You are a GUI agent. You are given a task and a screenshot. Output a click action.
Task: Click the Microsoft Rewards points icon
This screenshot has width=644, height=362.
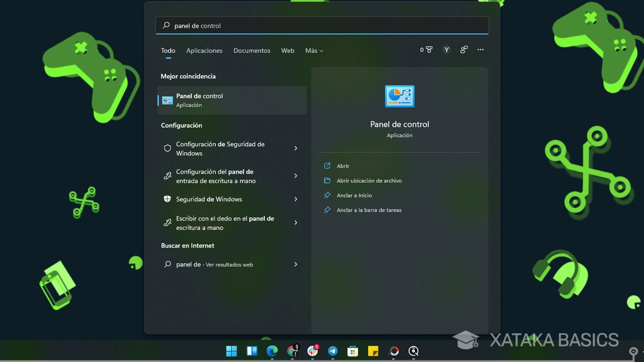pyautogui.click(x=427, y=50)
